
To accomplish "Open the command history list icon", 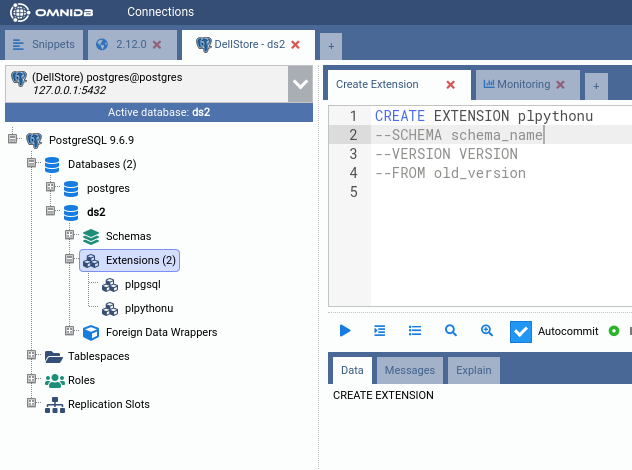I will pos(415,330).
